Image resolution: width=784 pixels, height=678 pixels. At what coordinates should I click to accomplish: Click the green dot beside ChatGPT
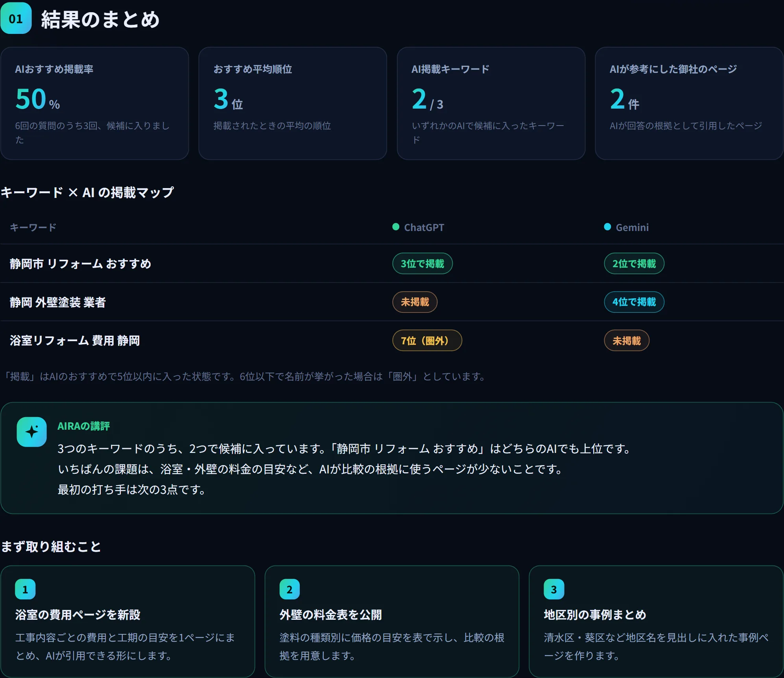pos(396,227)
